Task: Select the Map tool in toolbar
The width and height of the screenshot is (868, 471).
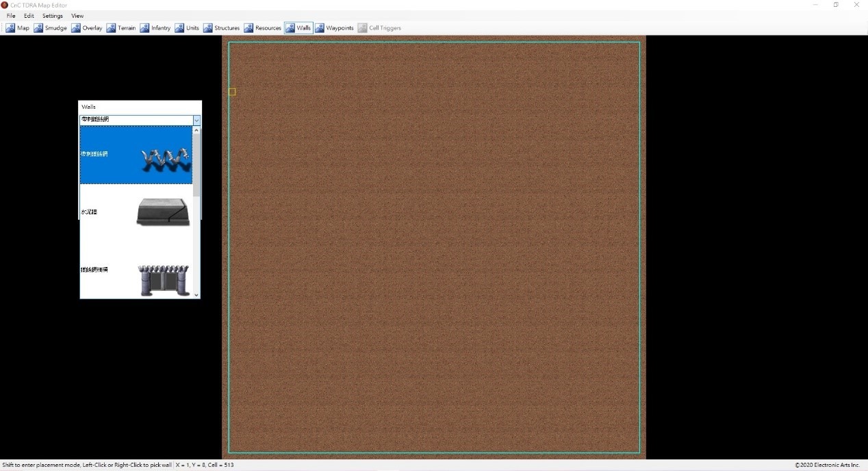Action: coord(18,28)
